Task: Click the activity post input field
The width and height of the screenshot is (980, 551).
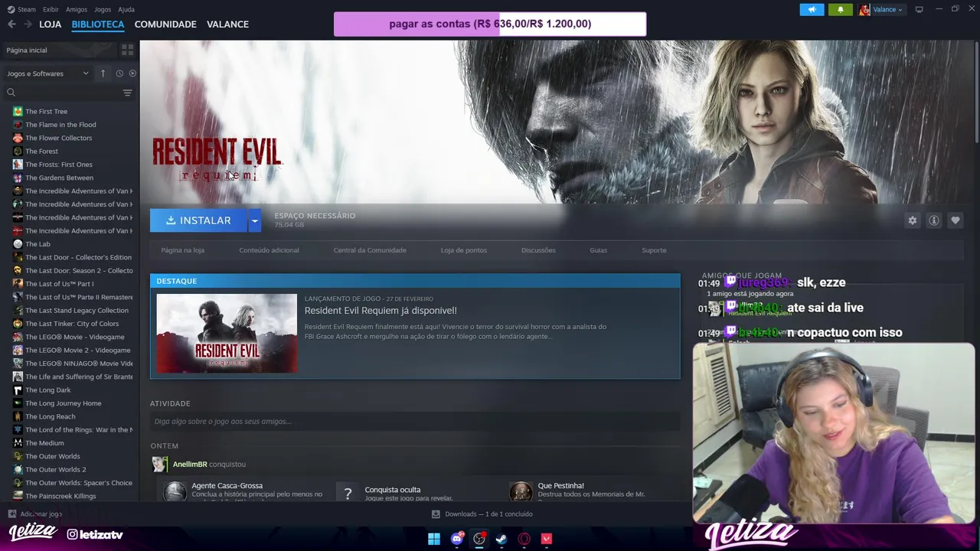Action: tap(415, 422)
